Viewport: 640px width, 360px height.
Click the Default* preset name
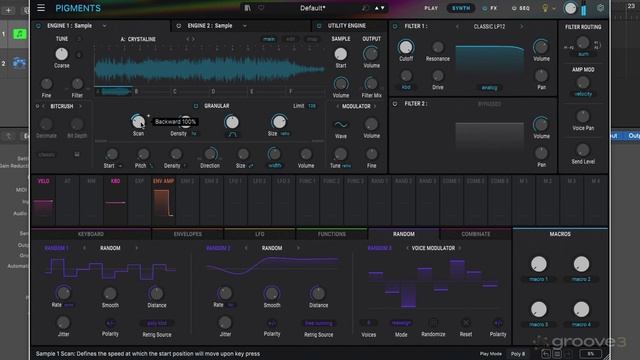(313, 8)
